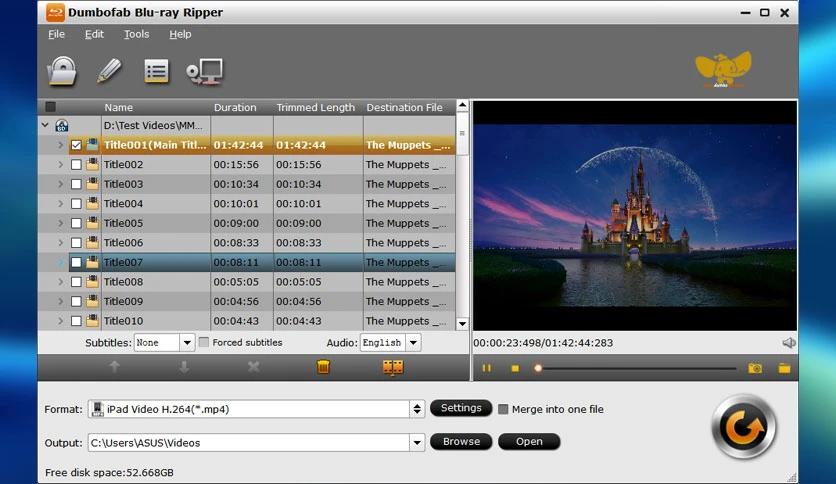Open the task list icon
This screenshot has width=836, height=484.
click(156, 71)
